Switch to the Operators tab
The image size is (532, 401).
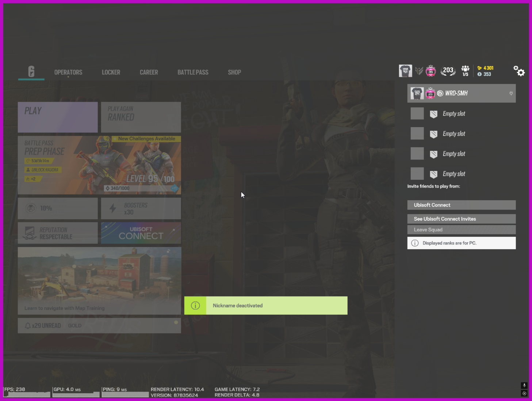(68, 72)
